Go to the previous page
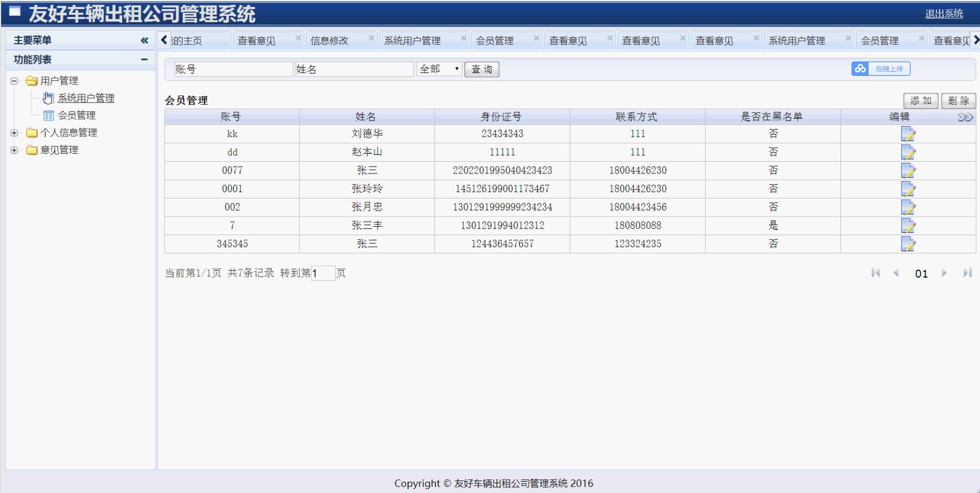Viewport: 980px width, 493px height. coord(896,273)
